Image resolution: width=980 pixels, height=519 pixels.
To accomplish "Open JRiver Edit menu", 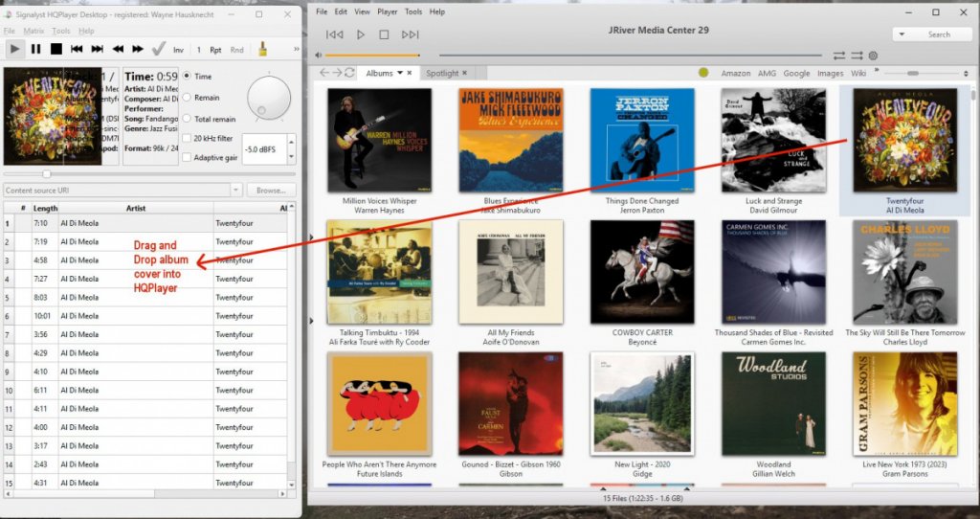I will pyautogui.click(x=341, y=11).
